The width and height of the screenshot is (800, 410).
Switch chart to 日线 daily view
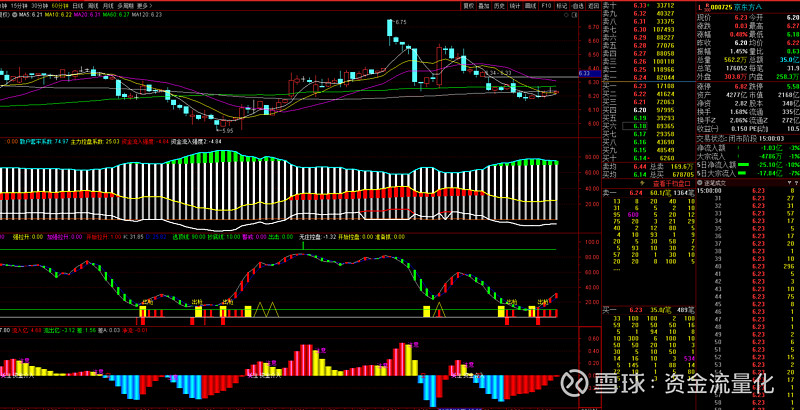78,6
